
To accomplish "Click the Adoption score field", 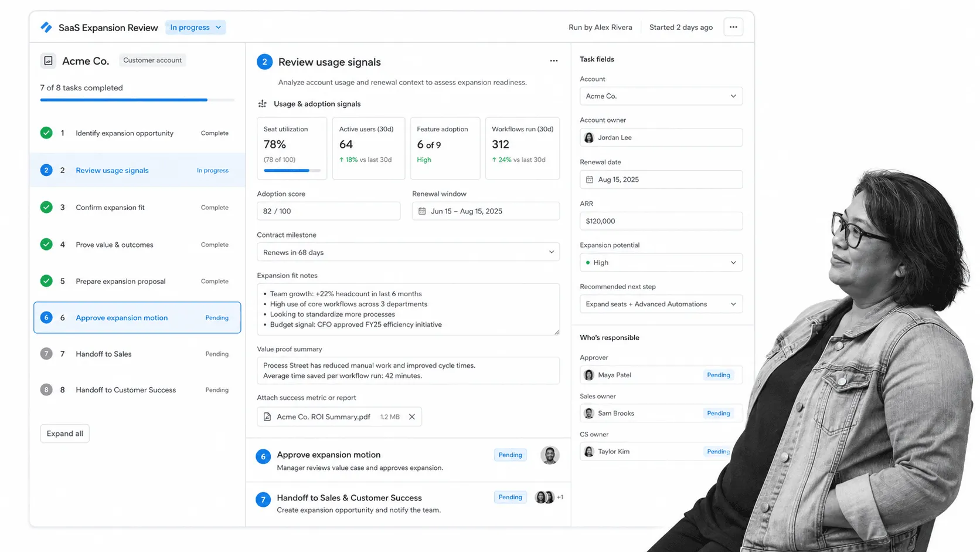I will (x=328, y=211).
